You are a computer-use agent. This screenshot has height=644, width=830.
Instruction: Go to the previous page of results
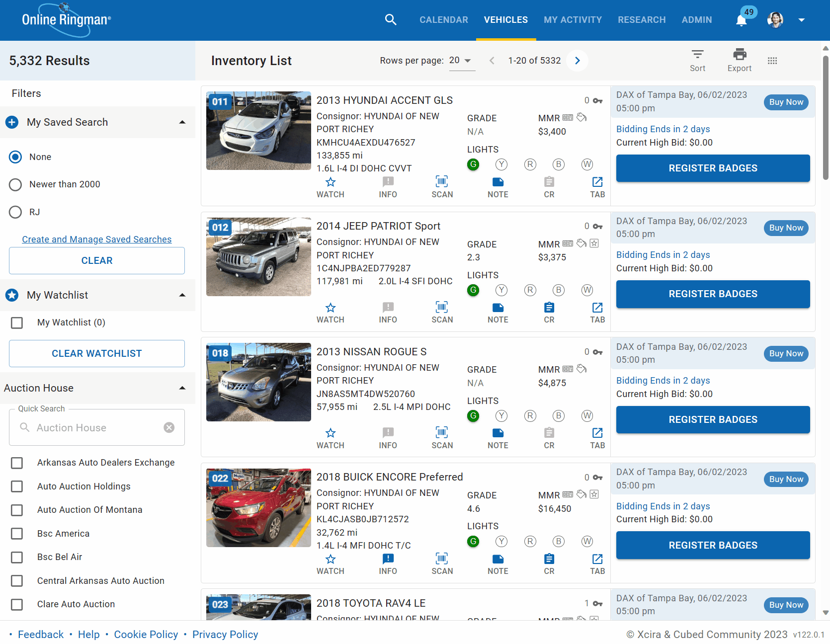point(492,61)
